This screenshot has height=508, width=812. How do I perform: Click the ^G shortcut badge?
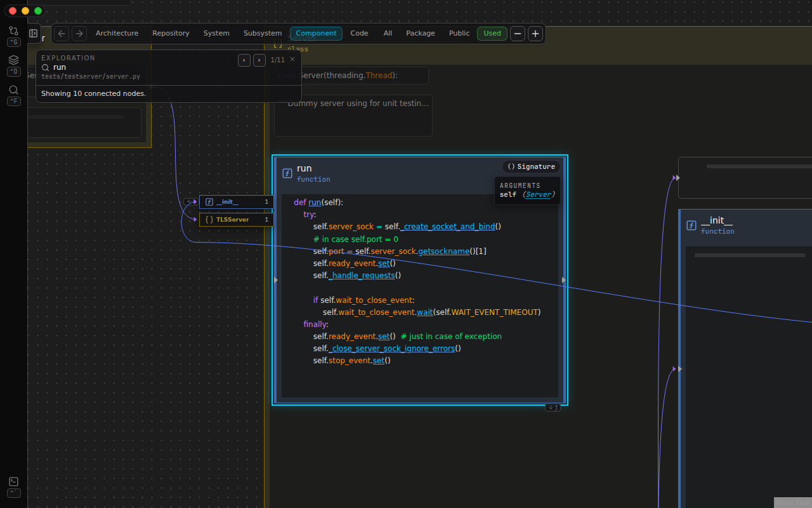point(13,42)
